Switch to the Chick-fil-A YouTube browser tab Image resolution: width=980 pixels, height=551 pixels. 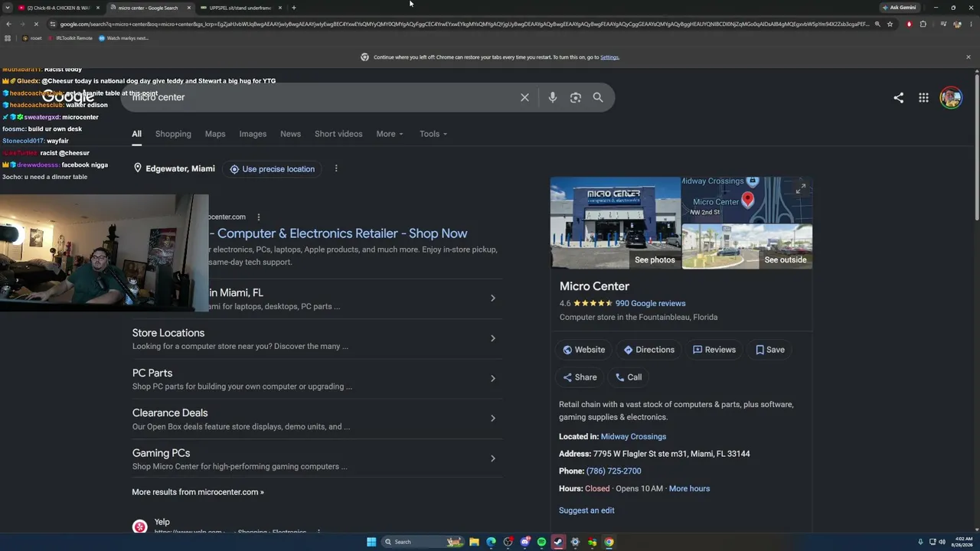(x=60, y=8)
